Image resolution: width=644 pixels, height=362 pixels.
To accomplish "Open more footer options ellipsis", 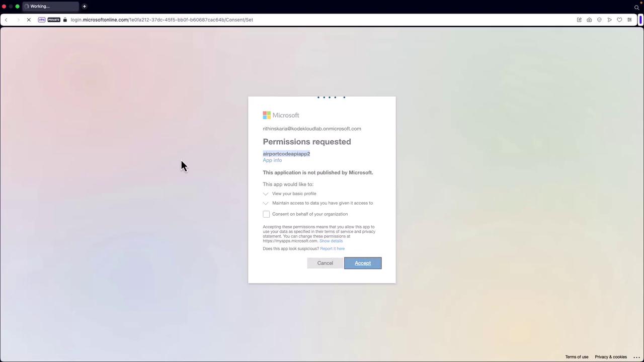I will [x=636, y=357].
